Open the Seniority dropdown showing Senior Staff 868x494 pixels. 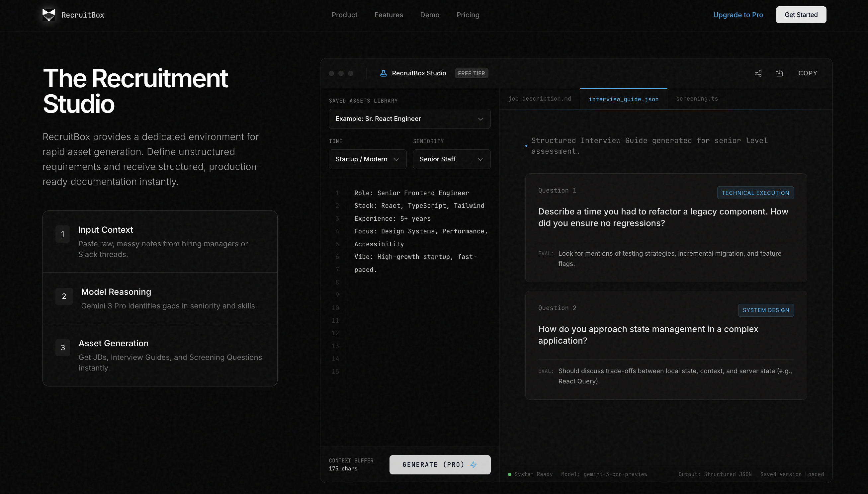451,159
